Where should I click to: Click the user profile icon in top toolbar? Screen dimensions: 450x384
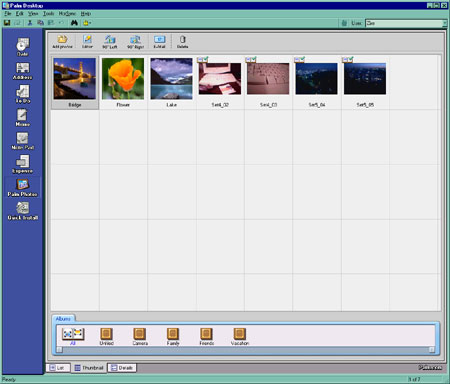click(x=344, y=23)
